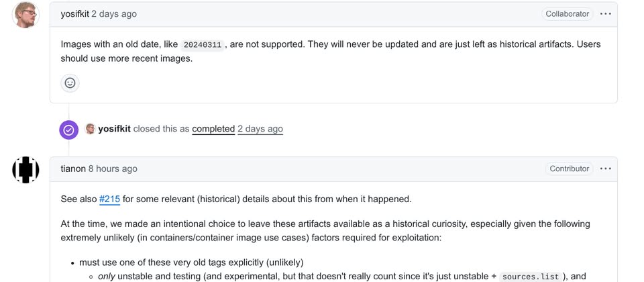Open yosifkit's large profile avatar
Image resolution: width=644 pixels, height=282 pixels.
tap(25, 15)
